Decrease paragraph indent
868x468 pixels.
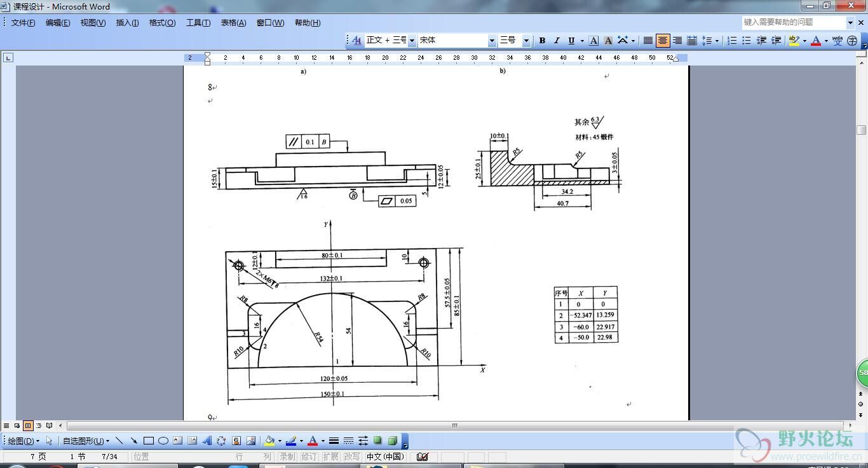click(x=761, y=40)
